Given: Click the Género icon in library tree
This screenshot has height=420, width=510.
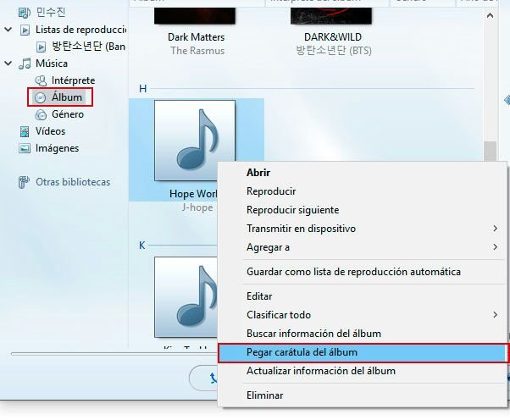Looking at the screenshot, I should click(x=41, y=114).
